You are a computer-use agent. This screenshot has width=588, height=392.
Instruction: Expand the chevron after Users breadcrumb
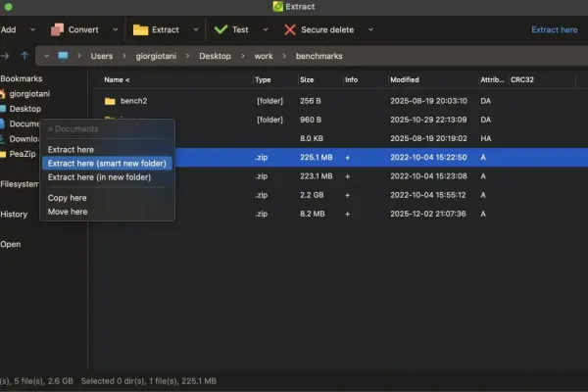[x=124, y=56]
